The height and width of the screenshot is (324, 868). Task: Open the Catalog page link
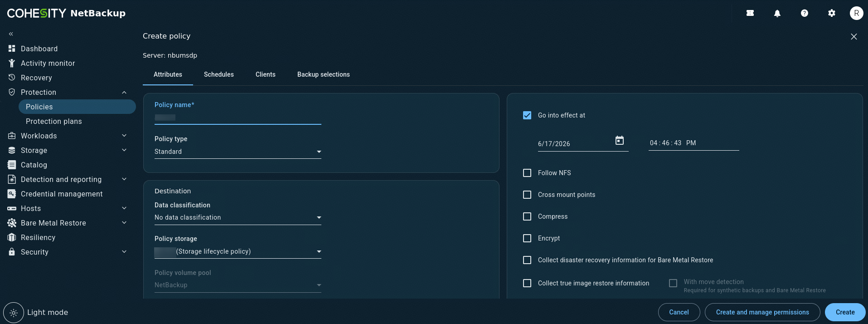pyautogui.click(x=34, y=165)
